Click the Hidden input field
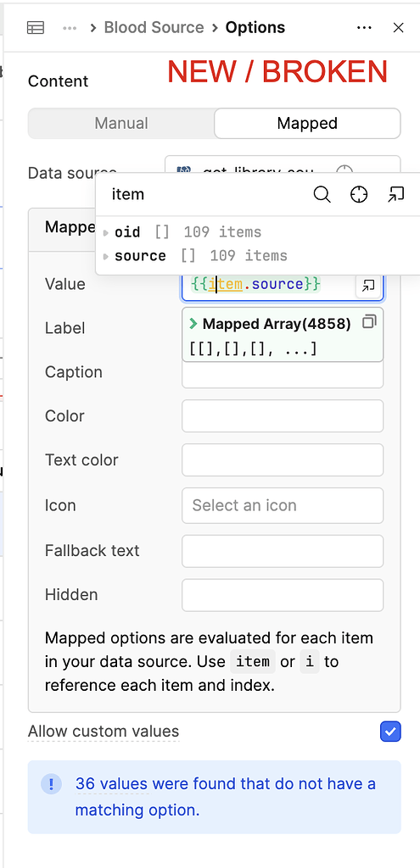This screenshot has width=420, height=868. (x=283, y=595)
